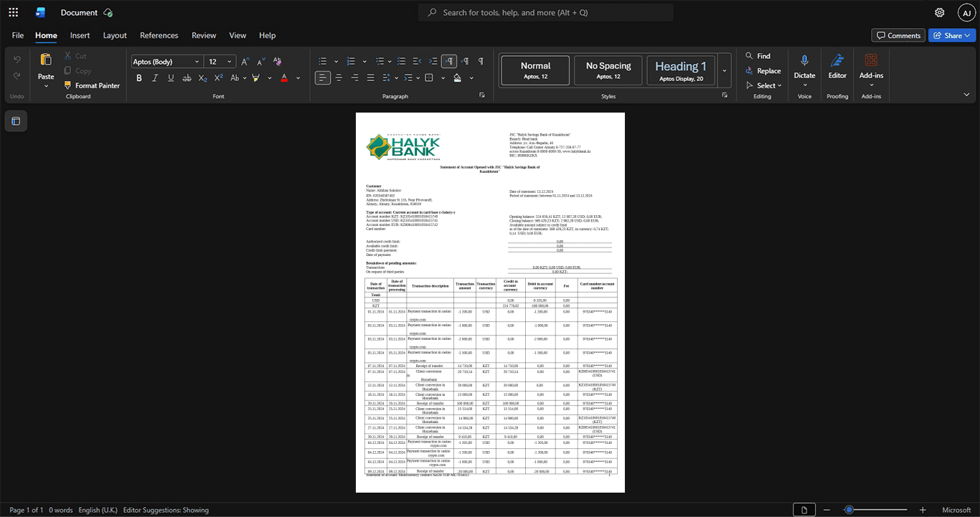This screenshot has width=980, height=517.
Task: Expand the Styles gallery arrow
Action: pyautogui.click(x=725, y=71)
